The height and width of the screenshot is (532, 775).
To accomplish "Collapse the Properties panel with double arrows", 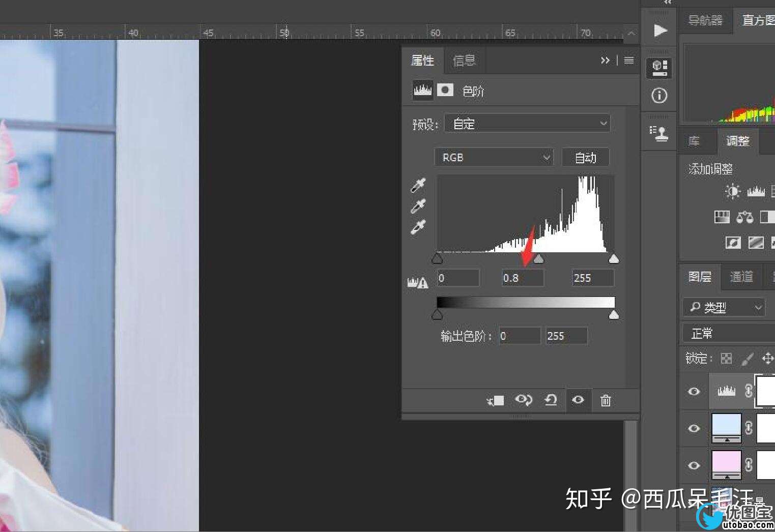I will pos(605,61).
